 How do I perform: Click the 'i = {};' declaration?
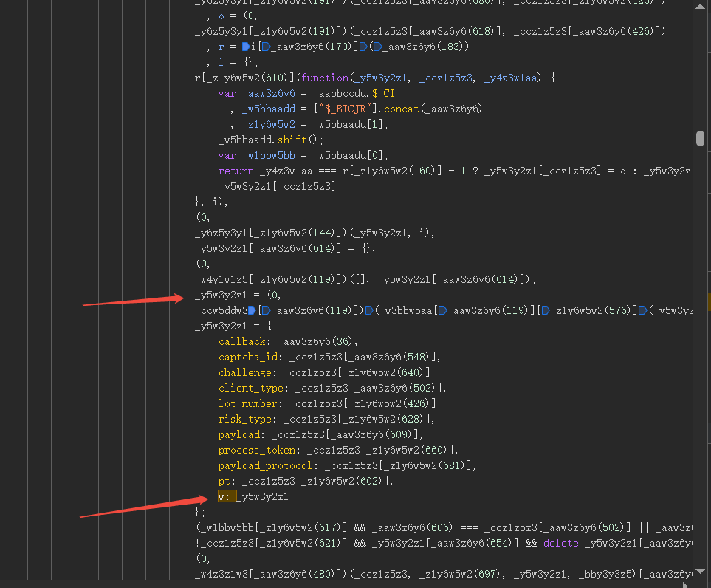coord(238,62)
